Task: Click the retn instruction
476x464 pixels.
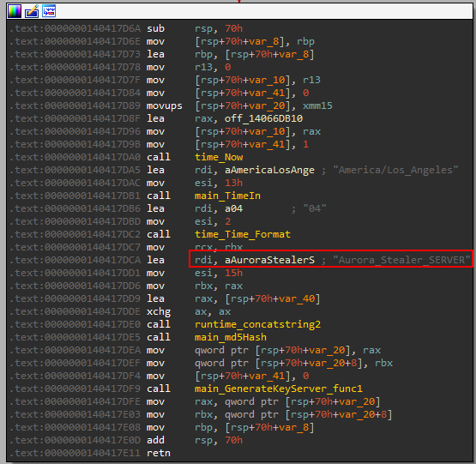Action: tap(159, 454)
